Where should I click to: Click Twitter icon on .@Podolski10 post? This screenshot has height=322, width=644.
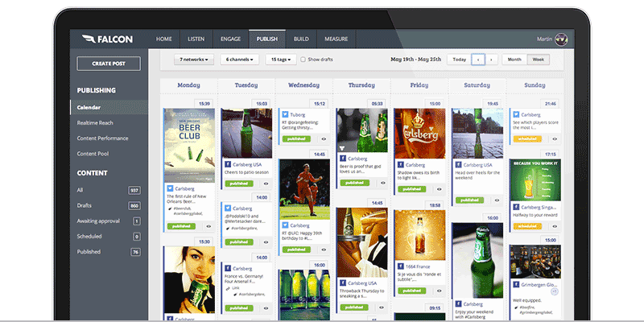click(228, 208)
